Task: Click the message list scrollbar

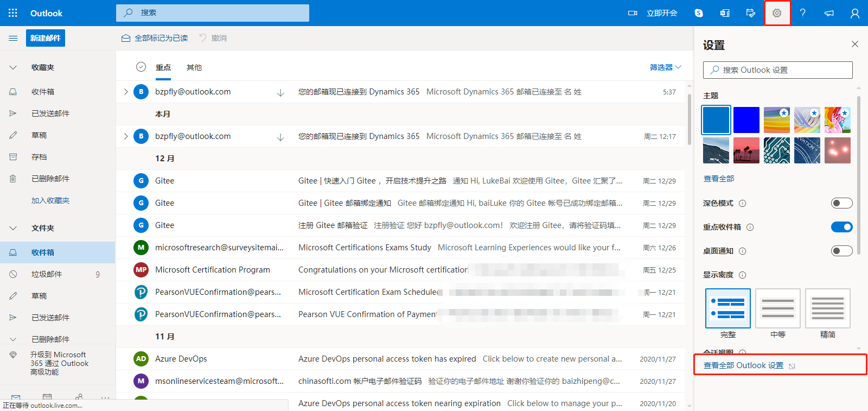Action: coord(690,119)
